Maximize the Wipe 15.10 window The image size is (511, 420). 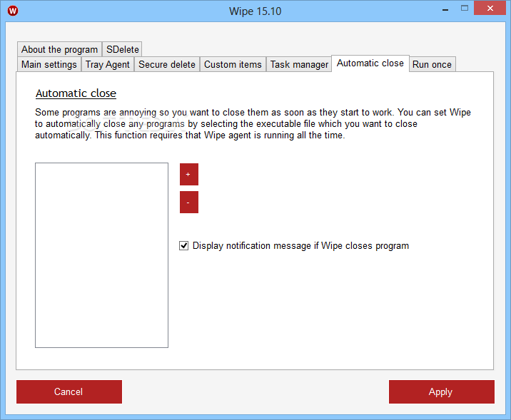point(465,8)
